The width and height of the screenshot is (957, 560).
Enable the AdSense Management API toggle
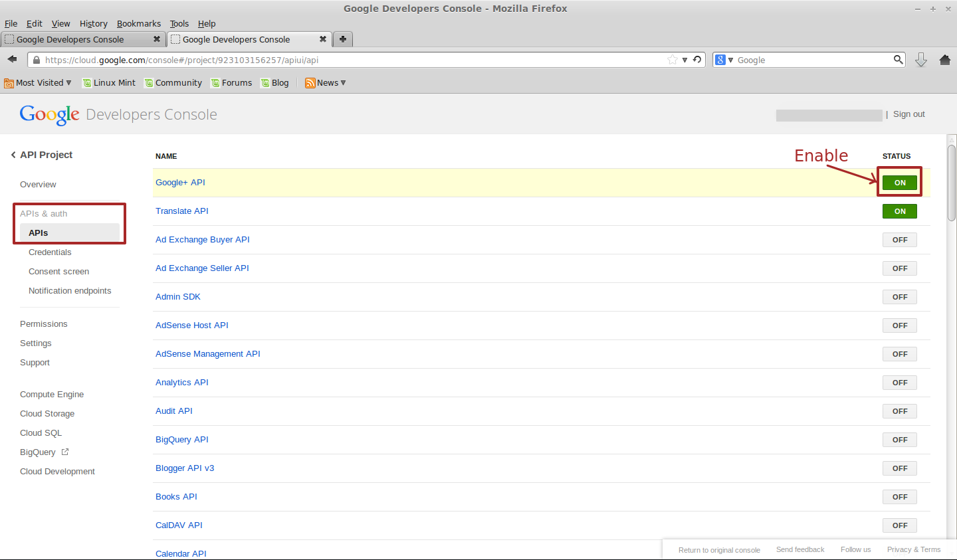[900, 354]
